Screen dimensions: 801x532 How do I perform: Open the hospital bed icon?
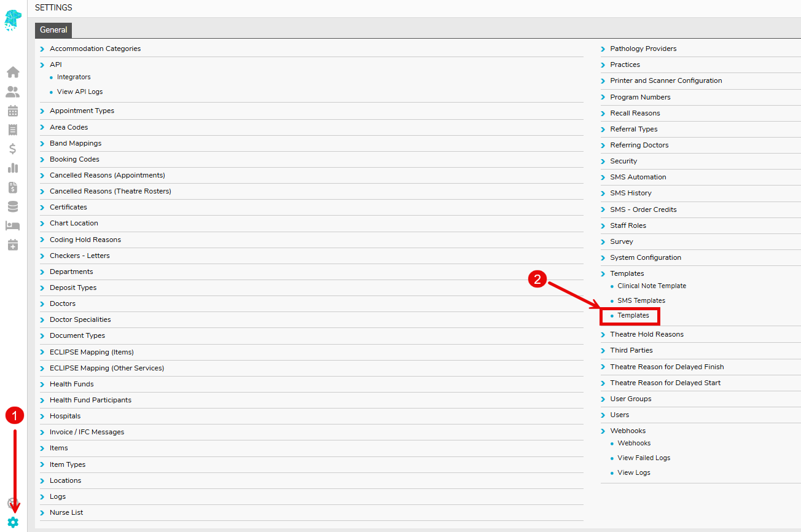point(13,225)
